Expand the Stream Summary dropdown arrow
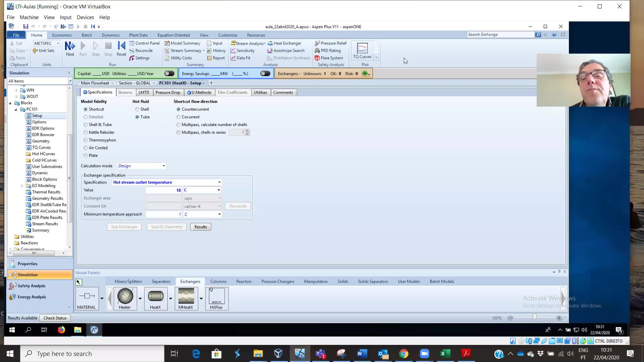Viewport: 644px width, 362px height. pos(204,51)
